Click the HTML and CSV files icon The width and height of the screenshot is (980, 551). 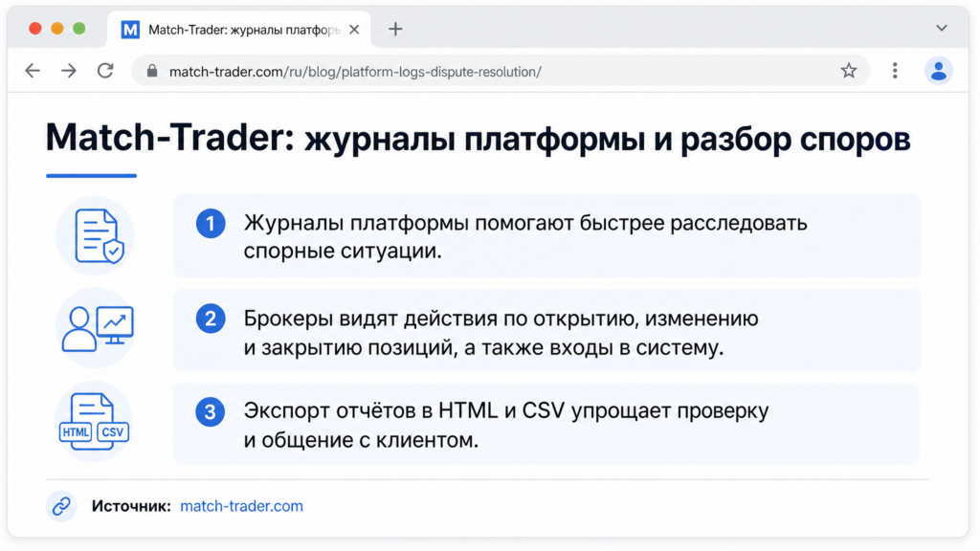94,422
